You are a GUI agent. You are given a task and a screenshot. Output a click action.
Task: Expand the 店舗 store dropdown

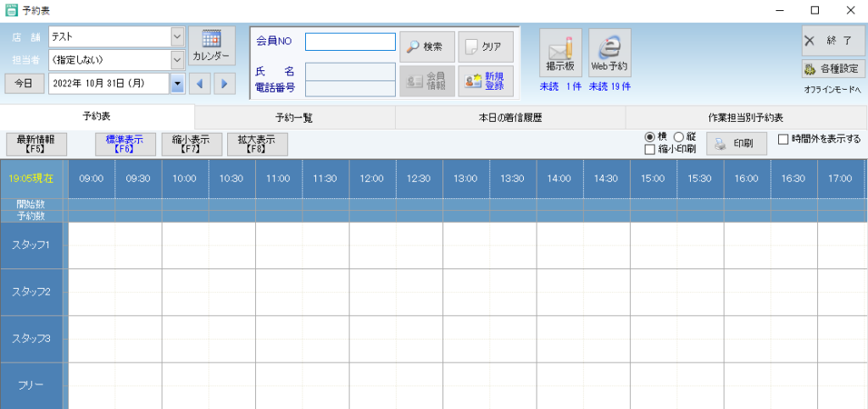(177, 36)
